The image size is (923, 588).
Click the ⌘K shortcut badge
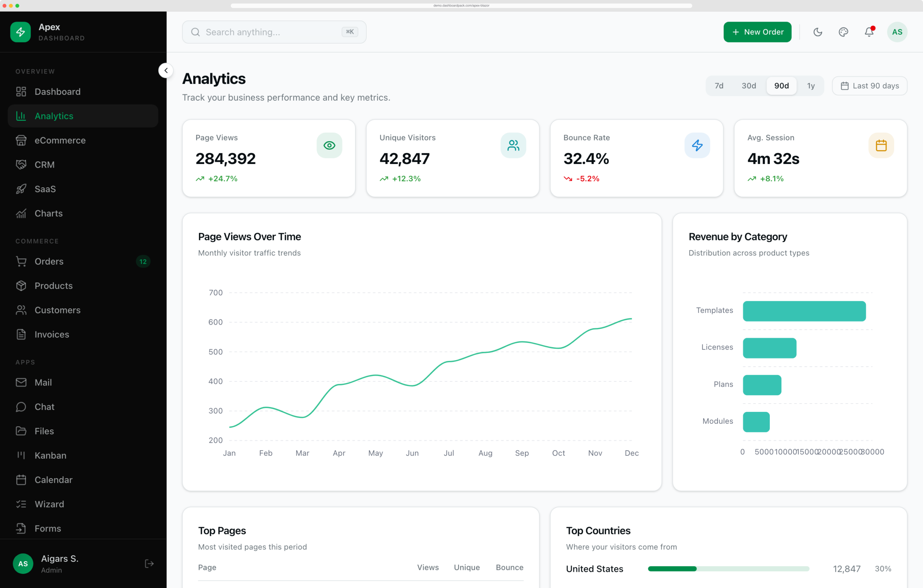coord(350,32)
